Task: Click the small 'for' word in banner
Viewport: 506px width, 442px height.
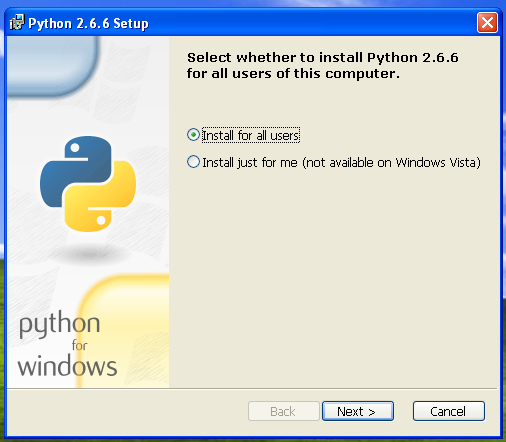Action: [79, 345]
